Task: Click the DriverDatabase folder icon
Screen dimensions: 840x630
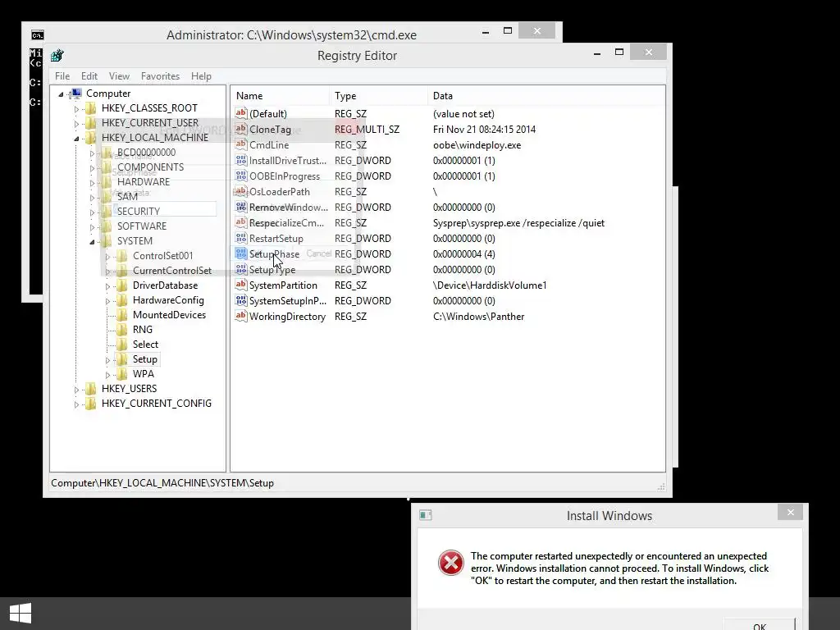Action: pos(122,285)
